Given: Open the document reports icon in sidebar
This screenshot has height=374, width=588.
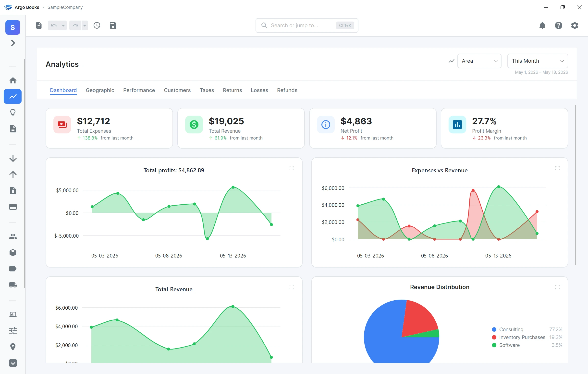Looking at the screenshot, I should coord(13,129).
